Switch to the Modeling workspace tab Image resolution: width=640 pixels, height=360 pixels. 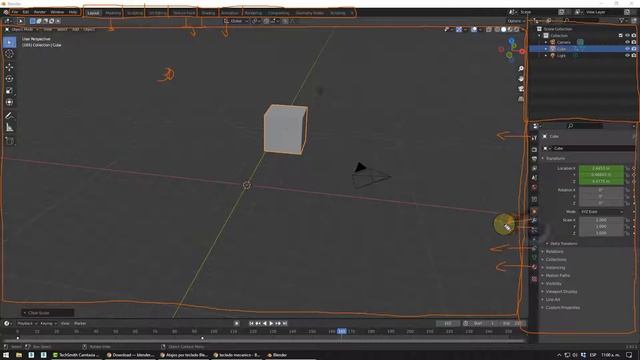(x=113, y=13)
